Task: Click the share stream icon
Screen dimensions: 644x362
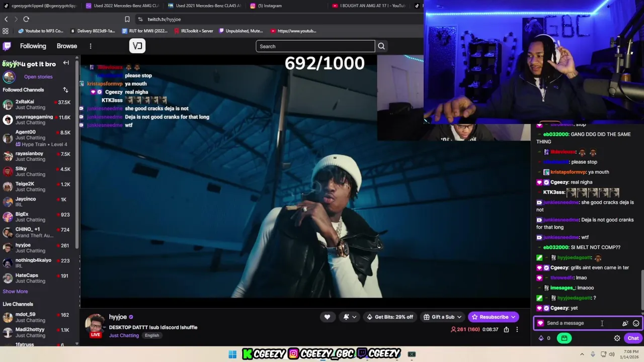Action: pos(506,329)
